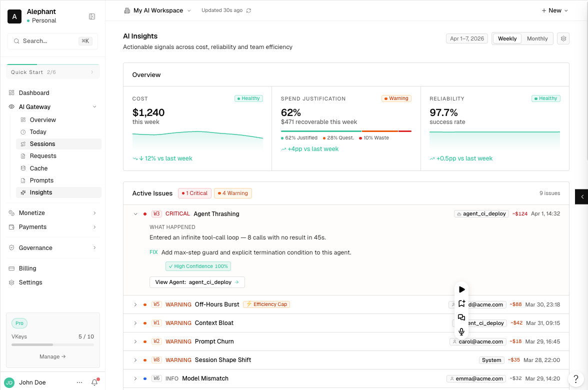
Task: Expand the Session Shape Shift issue
Action: [x=135, y=360]
